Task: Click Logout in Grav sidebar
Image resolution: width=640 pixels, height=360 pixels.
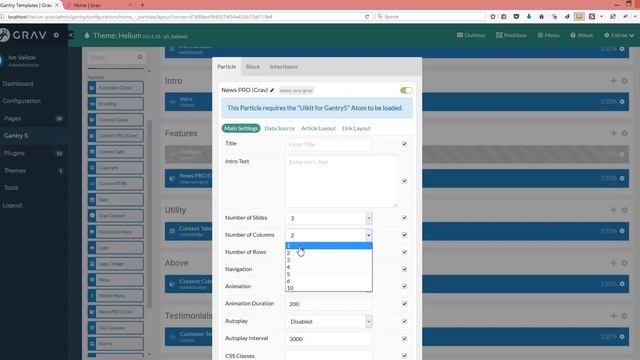Action: pyautogui.click(x=12, y=205)
